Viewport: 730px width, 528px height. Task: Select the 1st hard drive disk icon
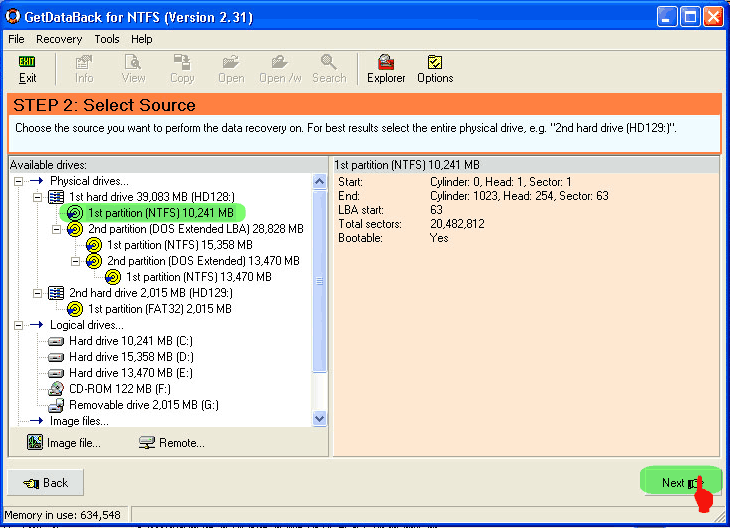(56, 197)
